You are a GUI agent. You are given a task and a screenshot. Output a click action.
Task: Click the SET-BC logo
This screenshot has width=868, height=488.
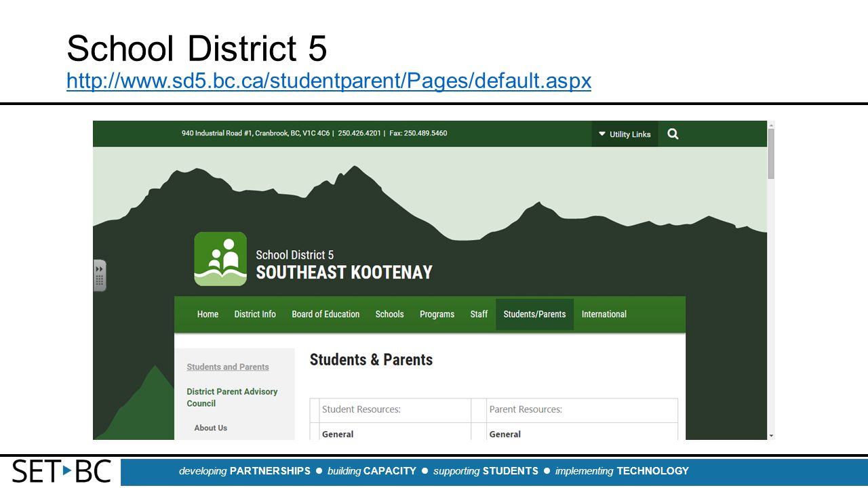click(x=62, y=471)
